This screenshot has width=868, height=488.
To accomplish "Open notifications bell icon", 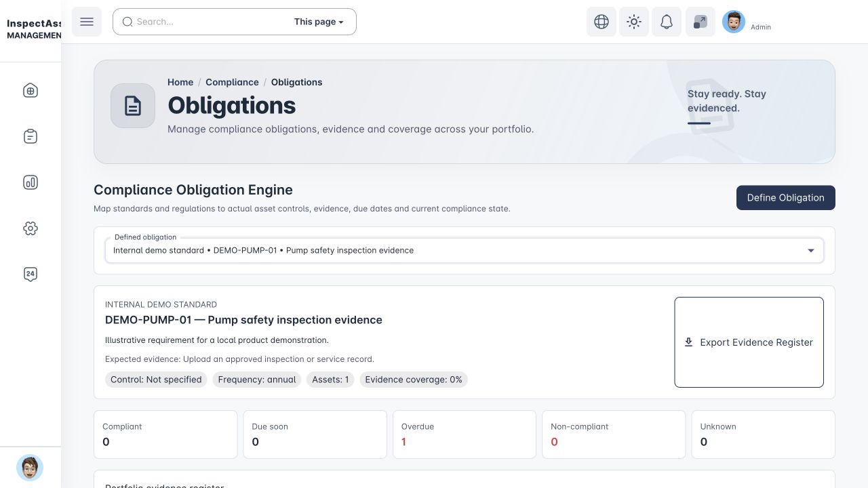I will [667, 22].
